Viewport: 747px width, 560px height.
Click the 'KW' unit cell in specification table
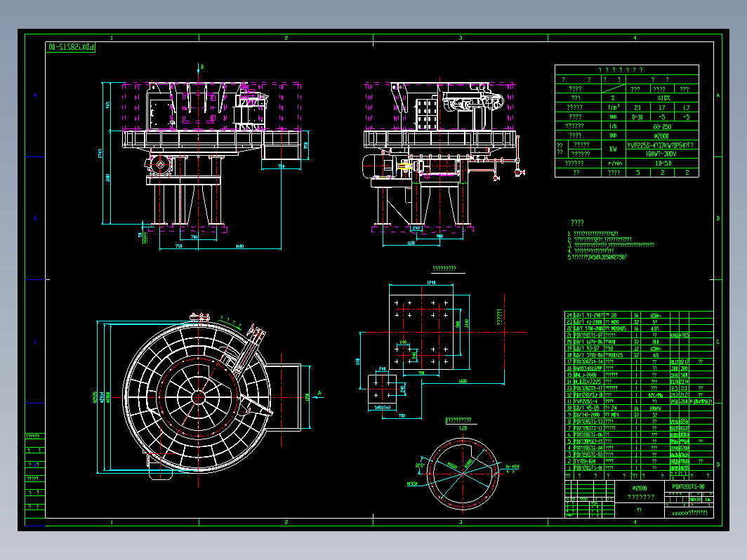[x=613, y=149]
